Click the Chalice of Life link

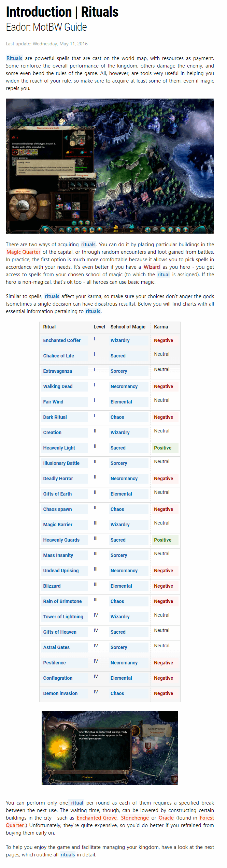(x=58, y=356)
